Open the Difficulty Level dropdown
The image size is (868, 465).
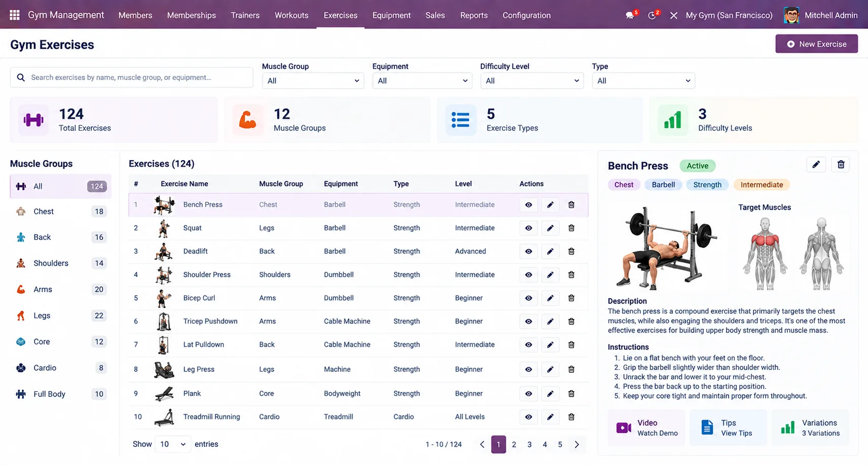532,81
